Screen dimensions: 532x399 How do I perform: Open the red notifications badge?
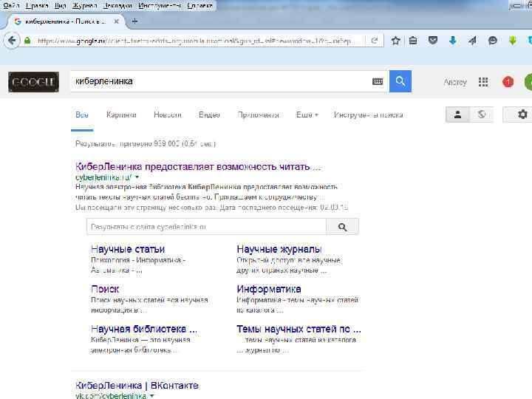[508, 82]
